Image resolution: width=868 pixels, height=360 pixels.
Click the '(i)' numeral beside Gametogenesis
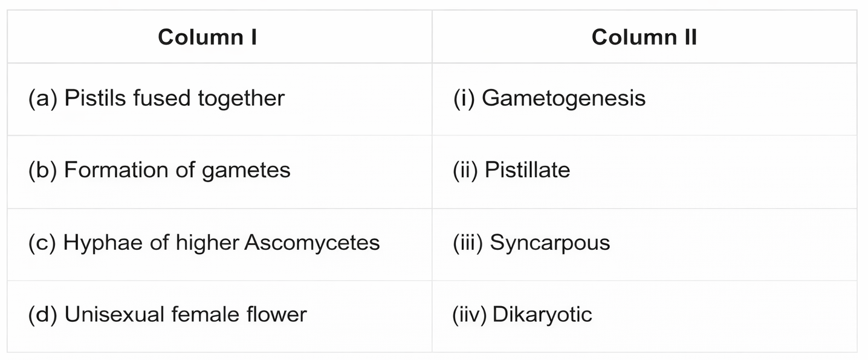(x=464, y=98)
